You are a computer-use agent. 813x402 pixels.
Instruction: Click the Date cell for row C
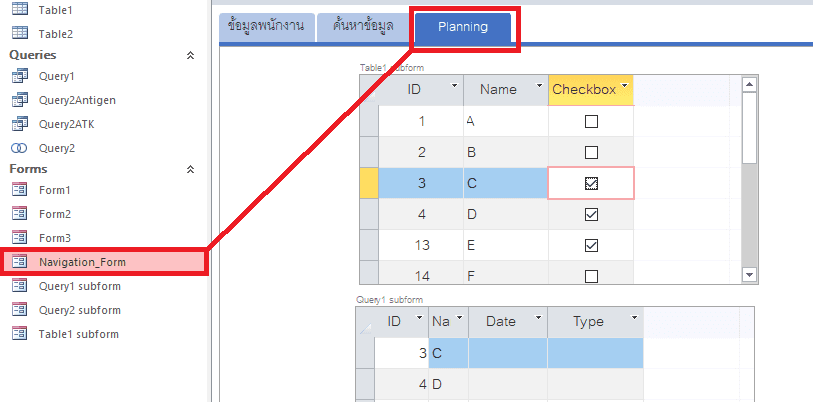pyautogui.click(x=508, y=353)
